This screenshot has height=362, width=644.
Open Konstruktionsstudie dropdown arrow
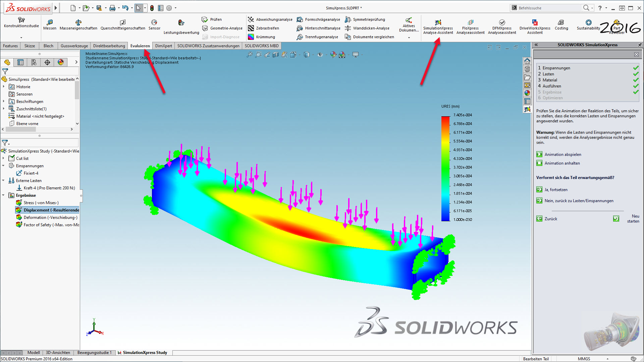(x=21, y=38)
